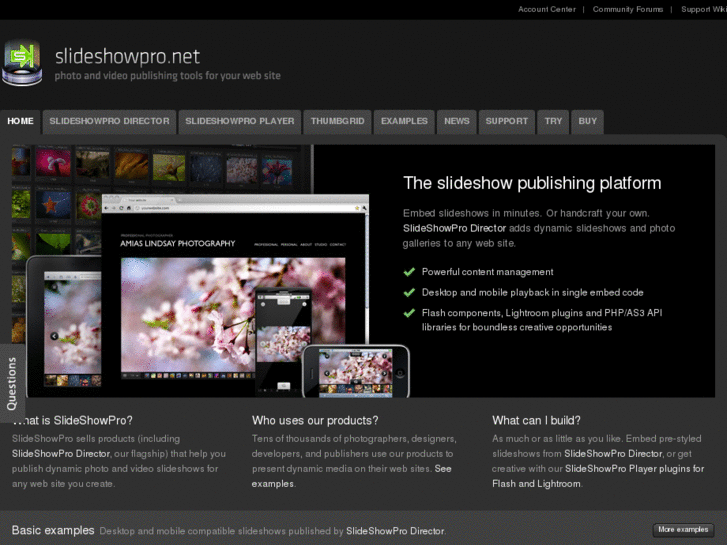
Task: Select the BUY tab
Action: coord(587,122)
